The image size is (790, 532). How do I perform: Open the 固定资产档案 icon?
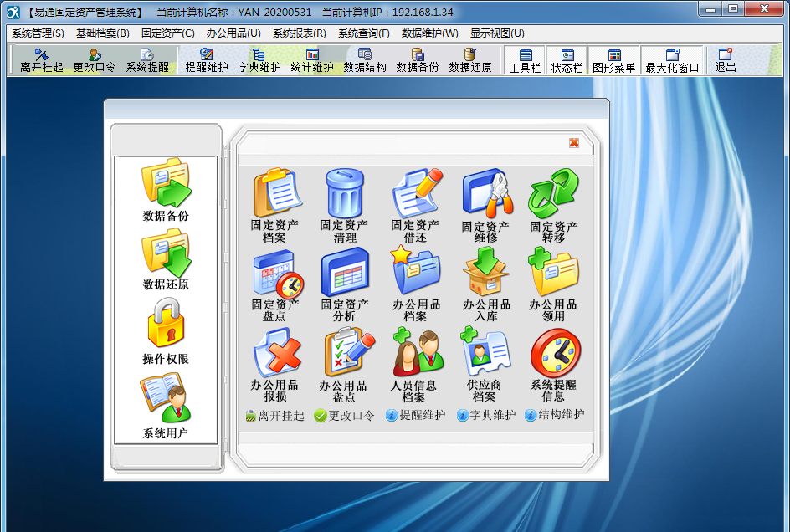(274, 206)
